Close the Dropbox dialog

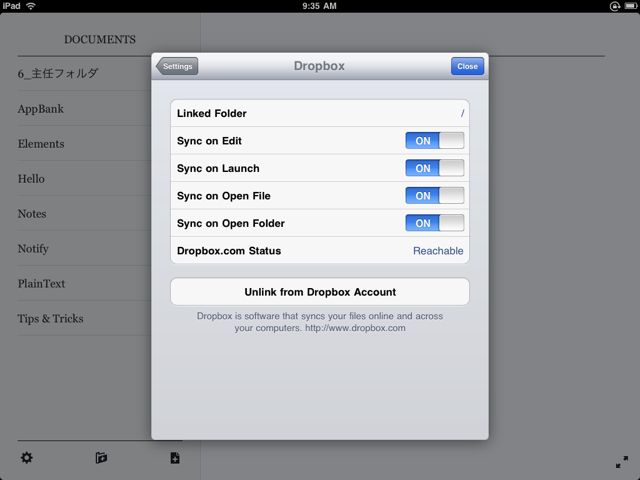pos(467,66)
